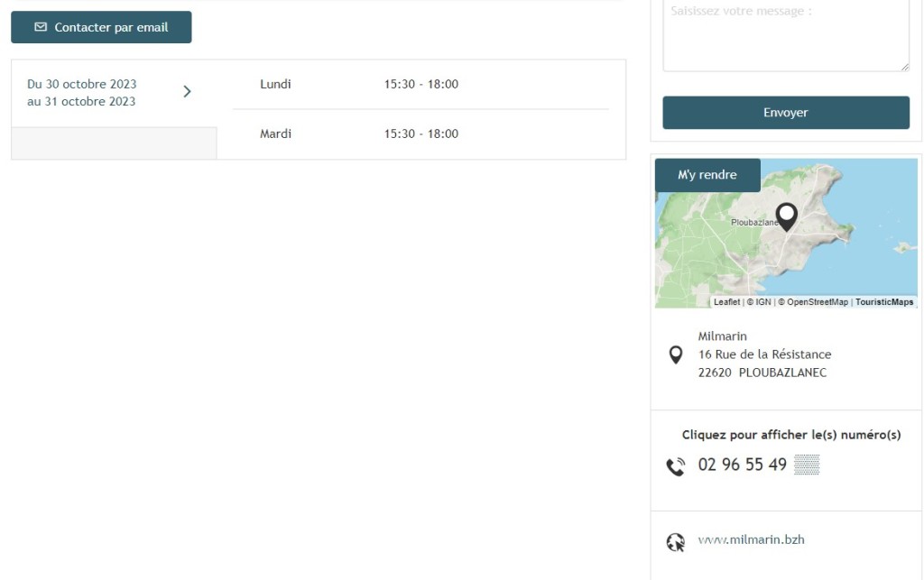Focus the message text area
This screenshot has height=580, width=924.
(x=785, y=34)
